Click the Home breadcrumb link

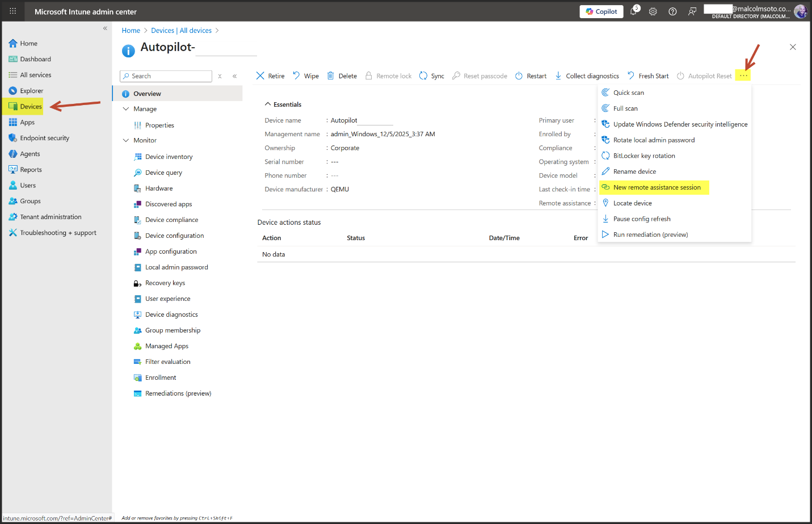click(131, 31)
